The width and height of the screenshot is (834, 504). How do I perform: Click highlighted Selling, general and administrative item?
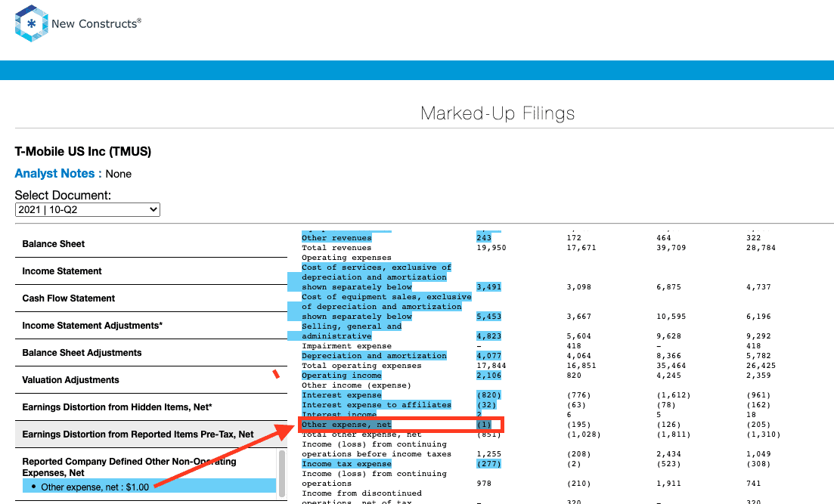click(x=352, y=331)
